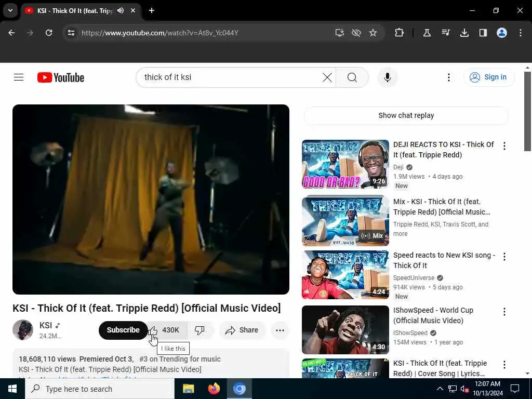Click the tracking protection eye icon
532x399 pixels.
click(x=356, y=33)
